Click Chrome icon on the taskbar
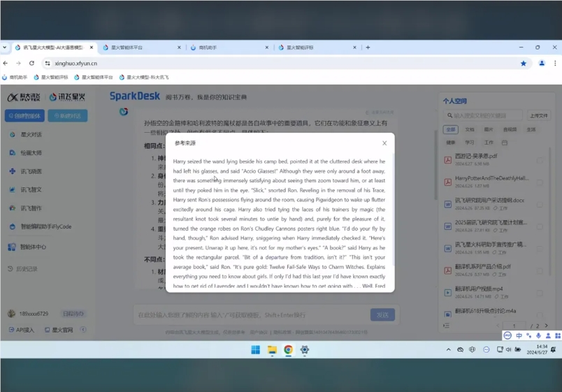 tap(288, 349)
